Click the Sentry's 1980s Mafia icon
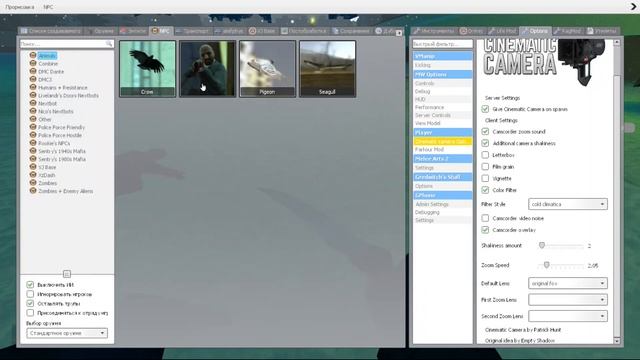Viewport: 640px width, 360px height. 33,159
